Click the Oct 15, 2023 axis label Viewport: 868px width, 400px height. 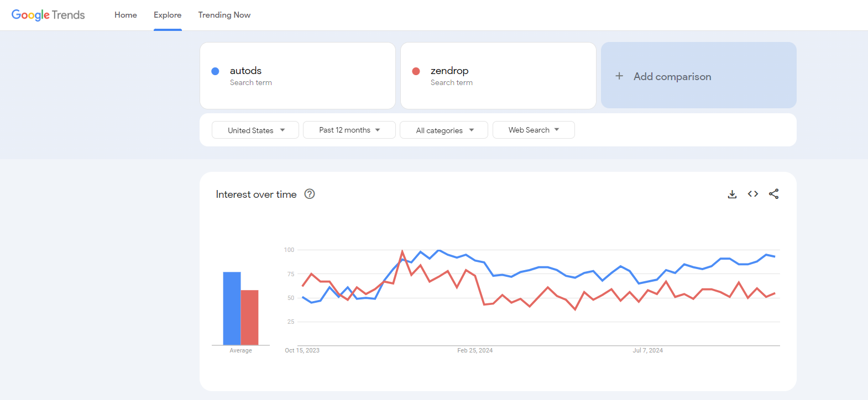click(x=302, y=350)
